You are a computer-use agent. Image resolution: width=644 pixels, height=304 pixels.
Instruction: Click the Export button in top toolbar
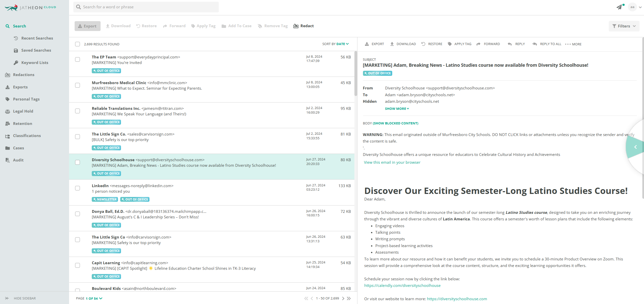(x=87, y=26)
